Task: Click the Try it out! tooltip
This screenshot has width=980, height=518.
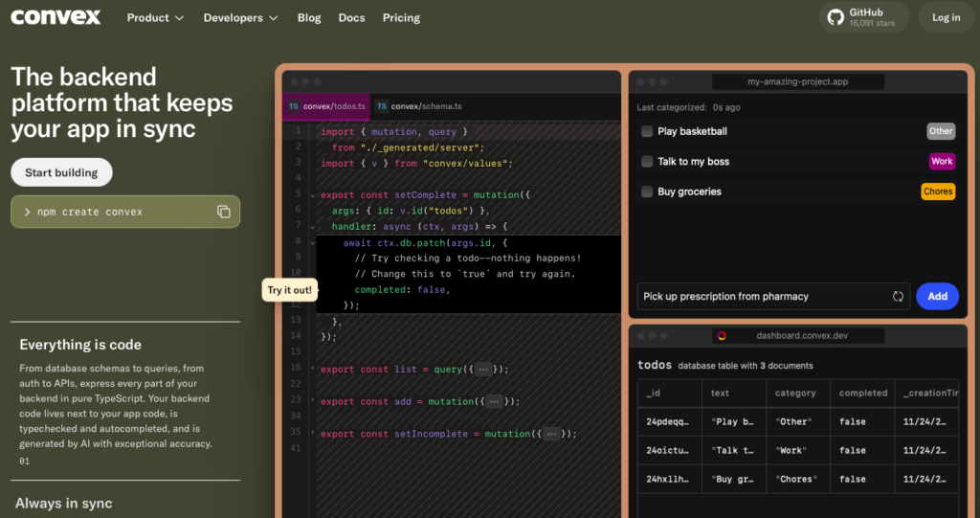Action: [x=289, y=290]
